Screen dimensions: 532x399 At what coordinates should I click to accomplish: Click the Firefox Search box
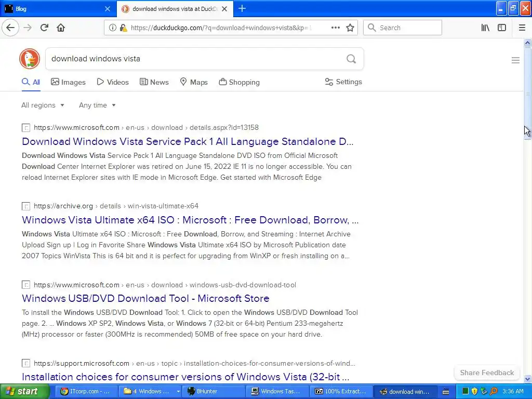[x=403, y=28]
